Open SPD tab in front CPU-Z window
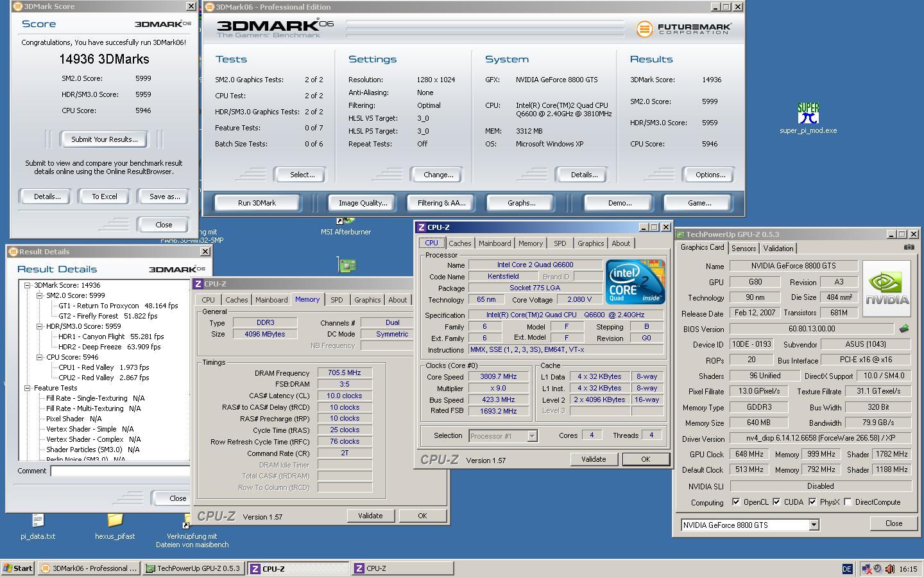The width and height of the screenshot is (924, 578). coord(560,243)
